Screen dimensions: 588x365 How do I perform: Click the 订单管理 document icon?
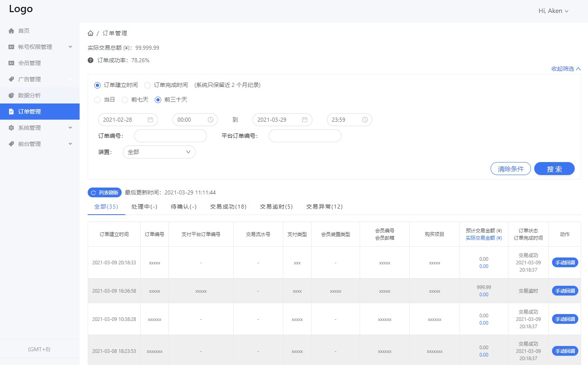click(11, 112)
